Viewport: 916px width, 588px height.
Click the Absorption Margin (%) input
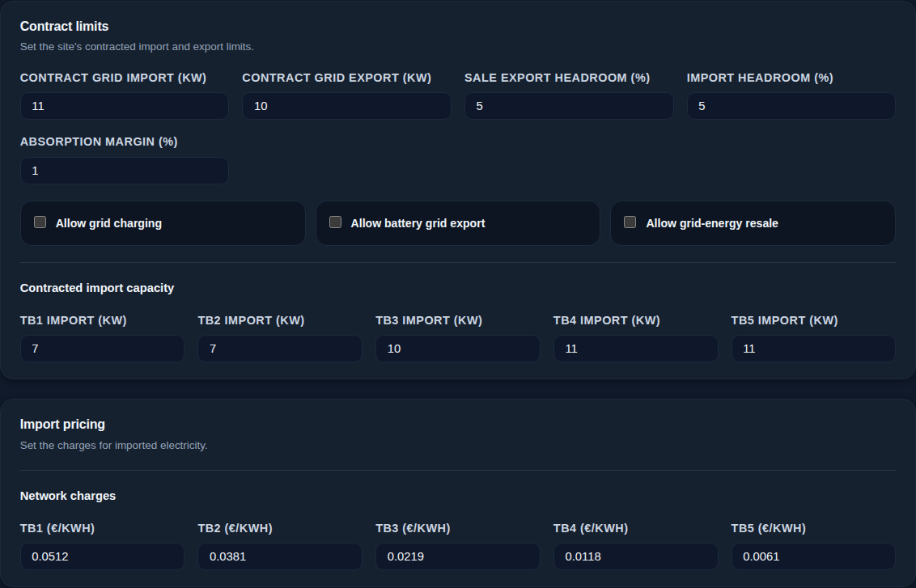pos(125,171)
